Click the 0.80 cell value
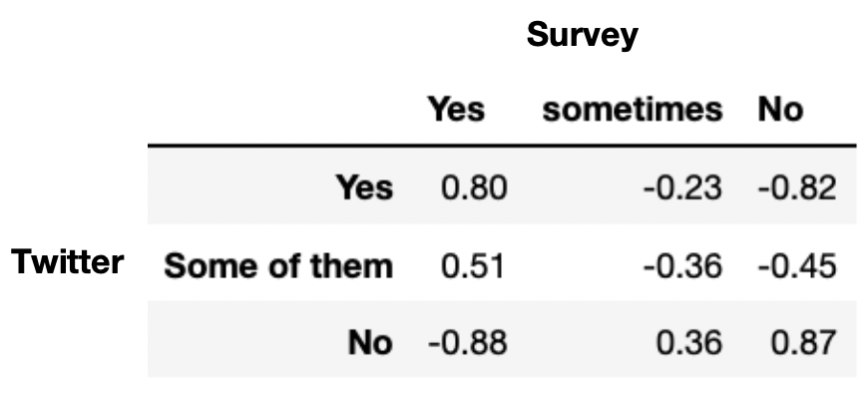This screenshot has height=395, width=868. coord(474,188)
